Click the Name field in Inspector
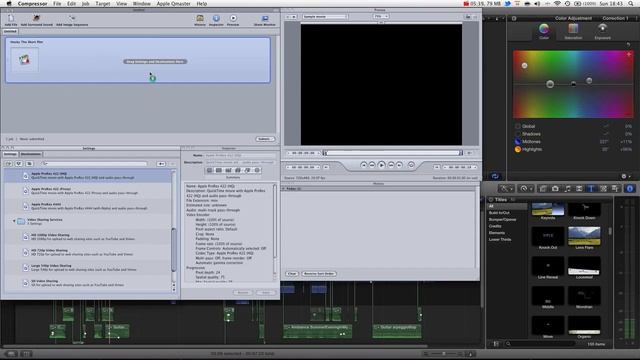The image size is (640, 360). pyautogui.click(x=240, y=156)
